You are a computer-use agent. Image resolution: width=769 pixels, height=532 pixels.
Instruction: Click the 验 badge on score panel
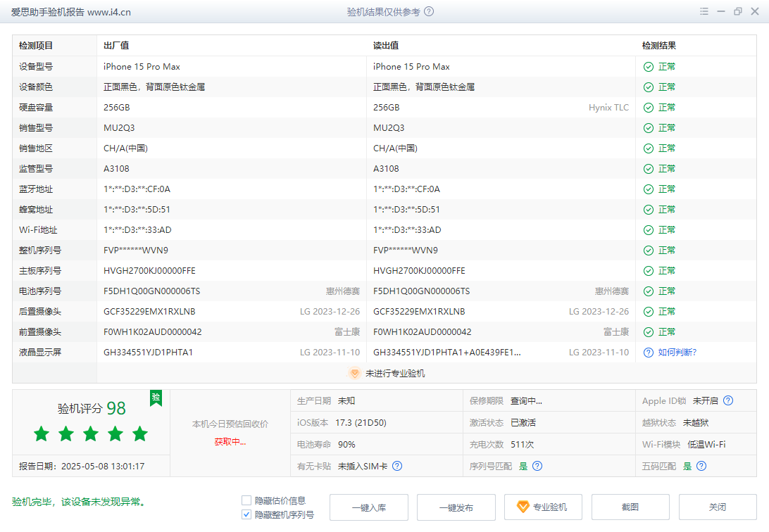156,398
